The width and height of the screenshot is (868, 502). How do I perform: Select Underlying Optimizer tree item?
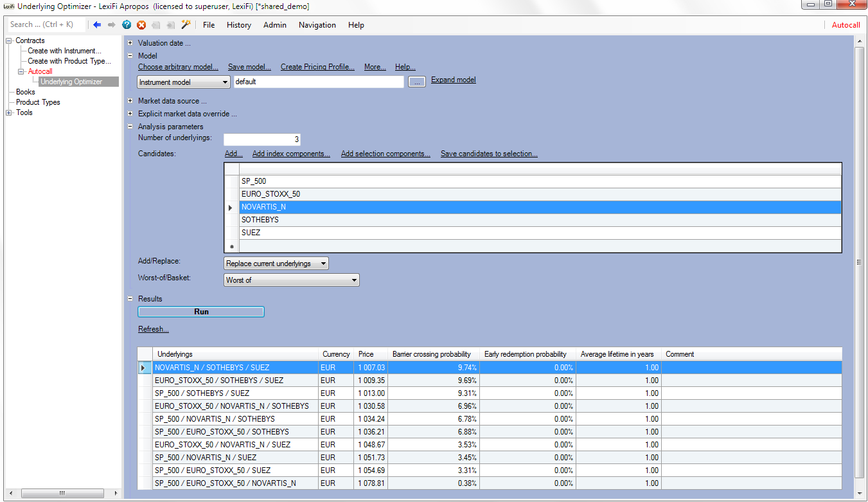click(79, 82)
